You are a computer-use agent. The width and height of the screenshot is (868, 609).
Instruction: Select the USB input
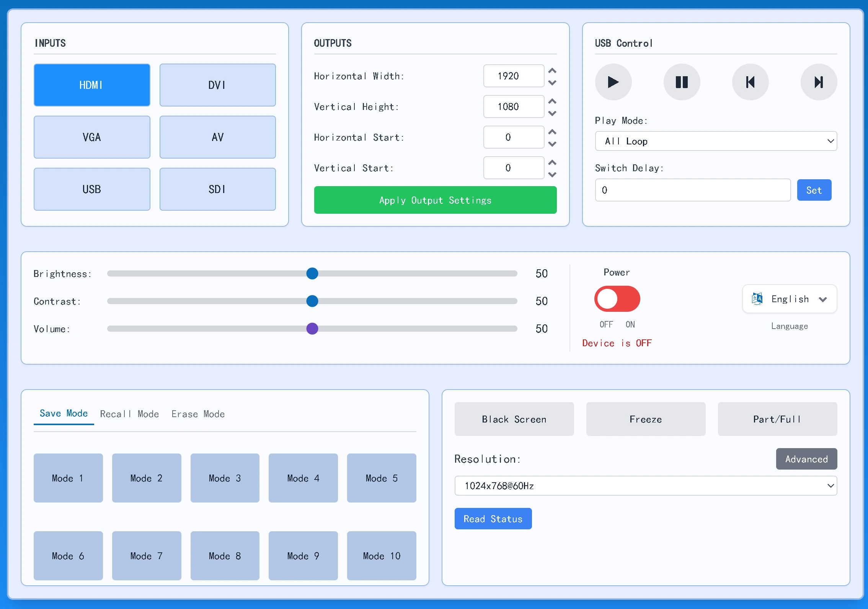tap(92, 189)
